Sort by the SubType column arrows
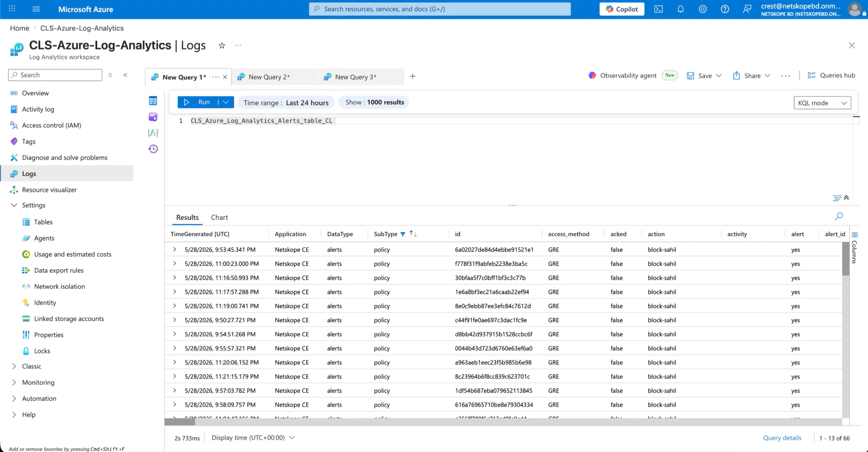This screenshot has height=452, width=868. pyautogui.click(x=413, y=234)
